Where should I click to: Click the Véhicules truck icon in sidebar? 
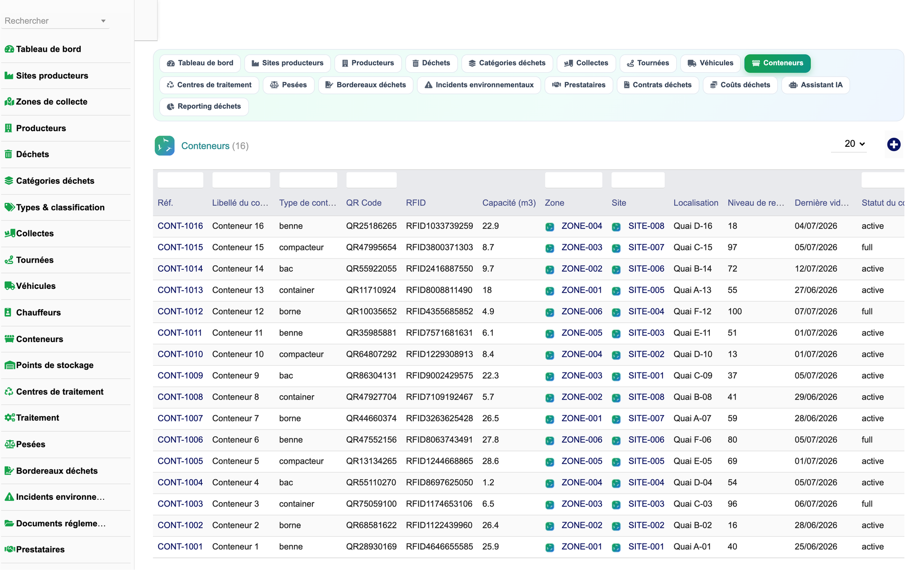(9, 286)
